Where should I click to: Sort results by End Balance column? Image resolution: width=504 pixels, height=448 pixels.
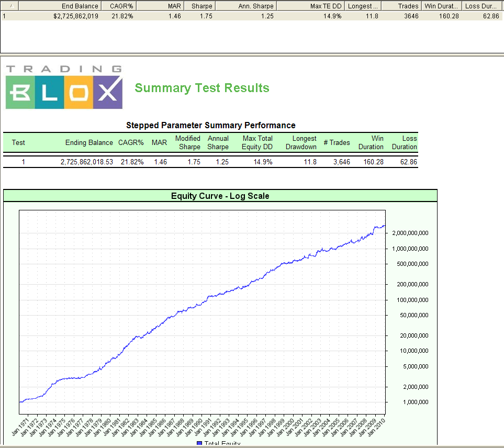80,6
